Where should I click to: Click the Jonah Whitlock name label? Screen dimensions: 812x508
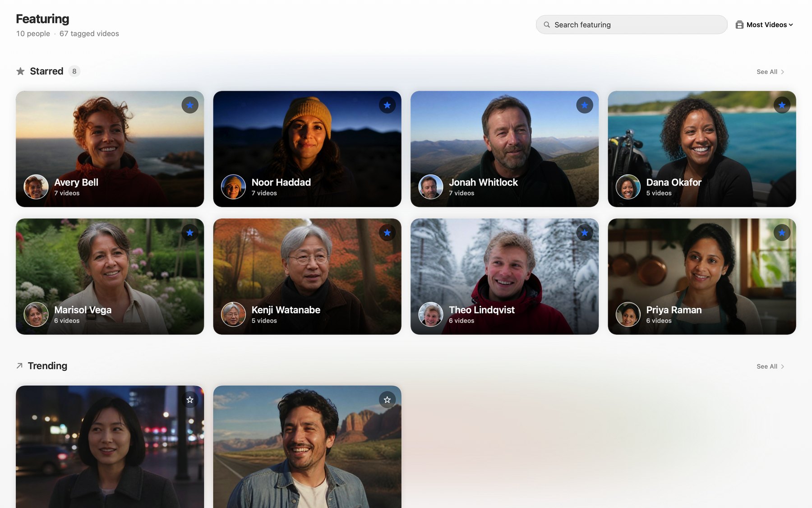point(483,182)
